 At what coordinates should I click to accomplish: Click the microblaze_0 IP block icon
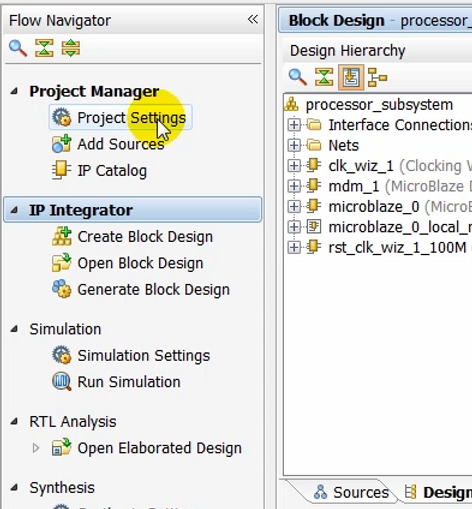314,206
